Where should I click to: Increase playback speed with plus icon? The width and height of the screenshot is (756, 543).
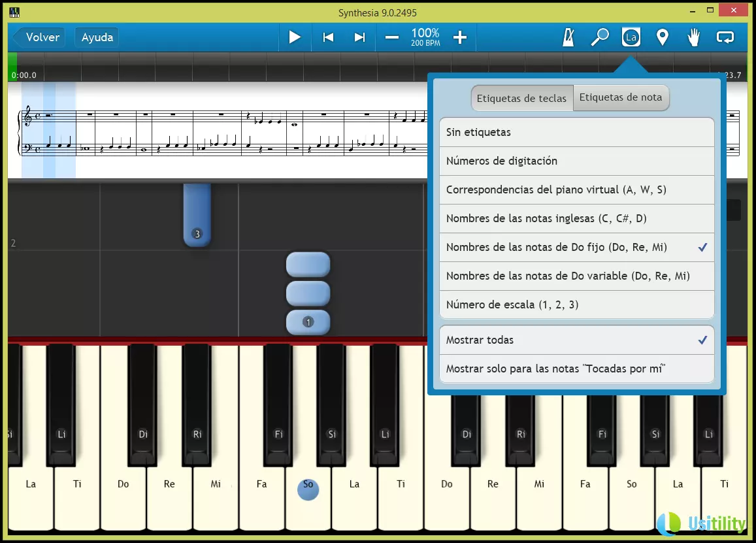coord(460,37)
